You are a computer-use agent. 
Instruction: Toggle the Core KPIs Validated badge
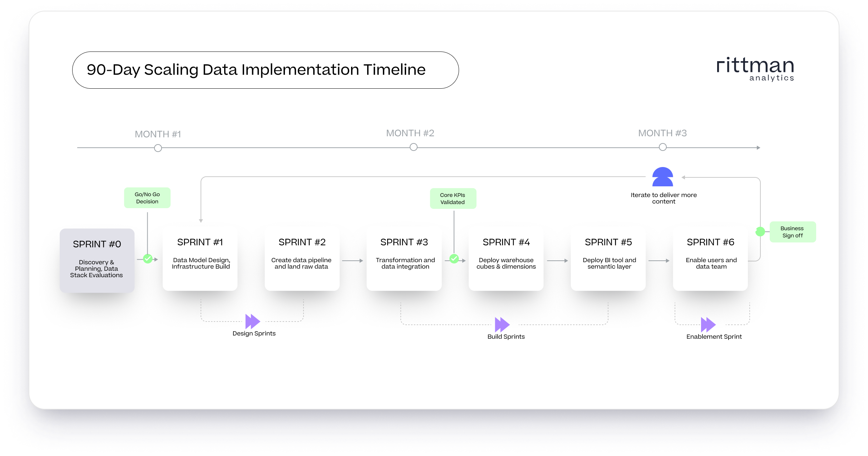click(x=453, y=198)
